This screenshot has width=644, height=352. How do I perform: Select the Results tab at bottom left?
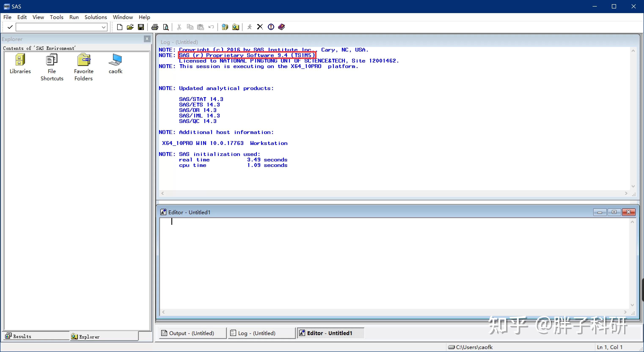(x=22, y=336)
